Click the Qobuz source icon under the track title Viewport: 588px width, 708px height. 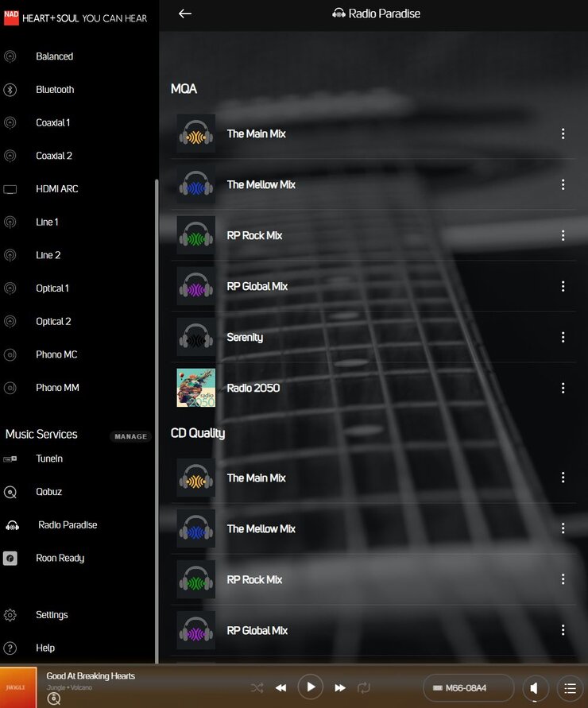coord(54,699)
